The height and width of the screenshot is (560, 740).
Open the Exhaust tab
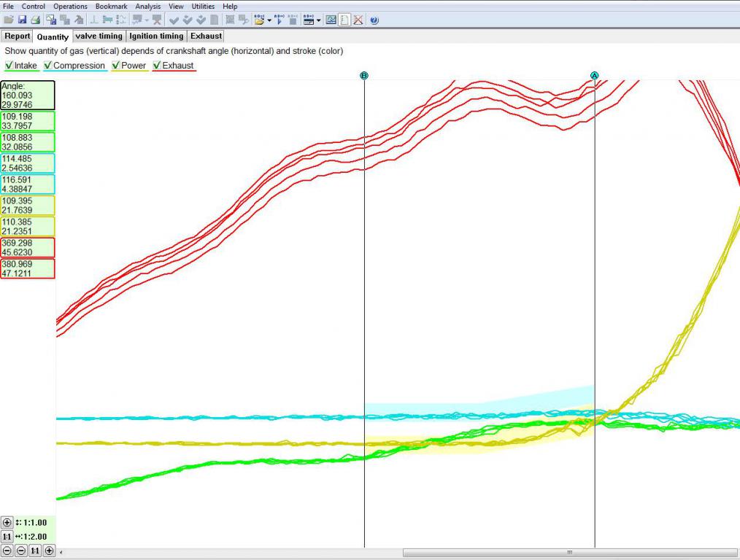pyautogui.click(x=206, y=36)
